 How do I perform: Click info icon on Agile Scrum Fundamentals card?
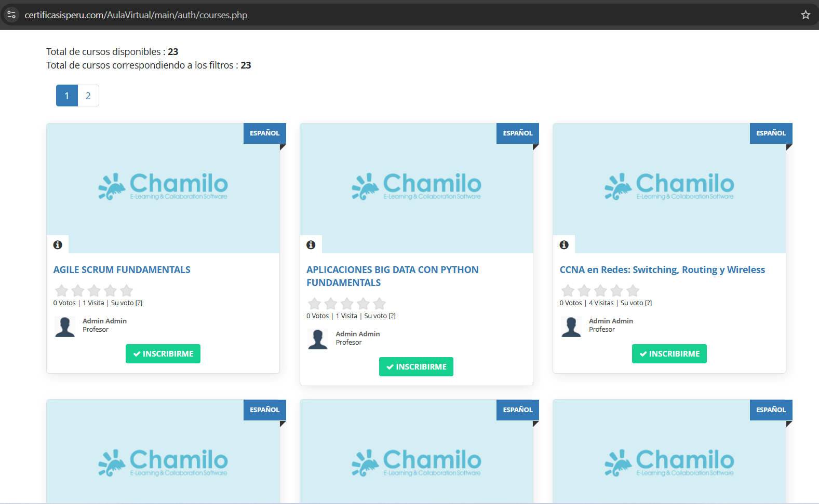(x=58, y=244)
